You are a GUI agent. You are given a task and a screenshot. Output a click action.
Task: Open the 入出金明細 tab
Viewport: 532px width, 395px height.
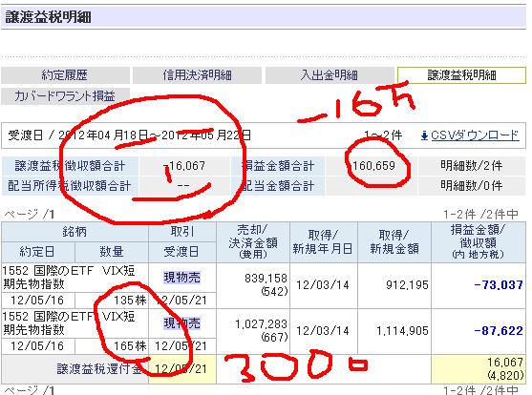tap(330, 75)
